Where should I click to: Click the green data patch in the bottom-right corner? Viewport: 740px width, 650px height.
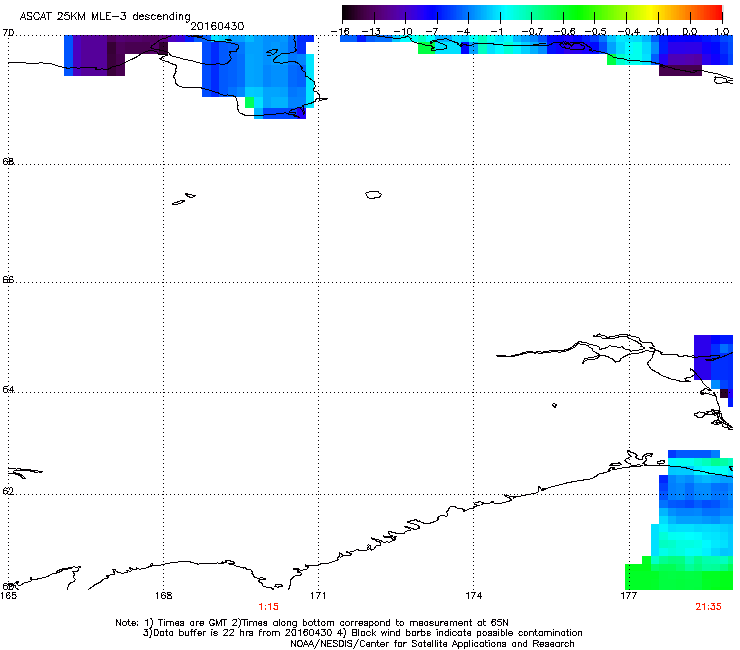(679, 576)
